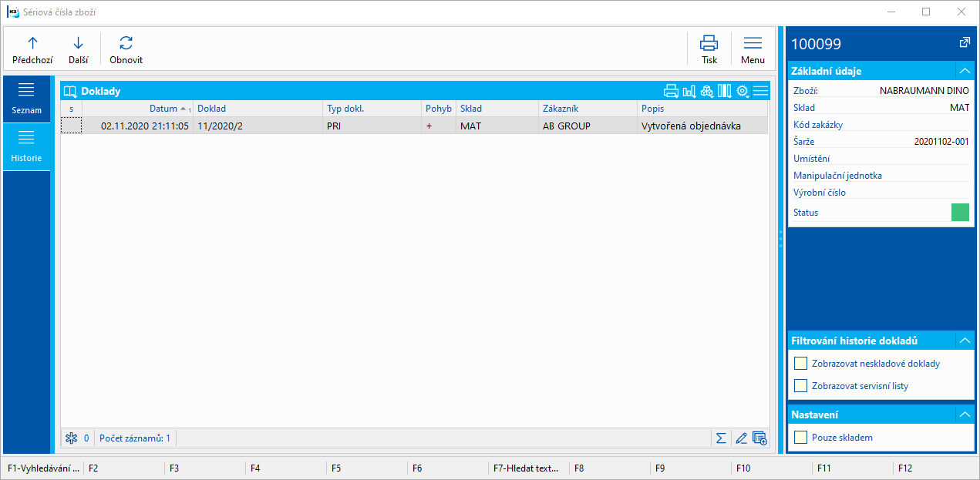980x480 pixels.
Task: Click Počet záznamů: 1 status text
Action: coord(135,438)
